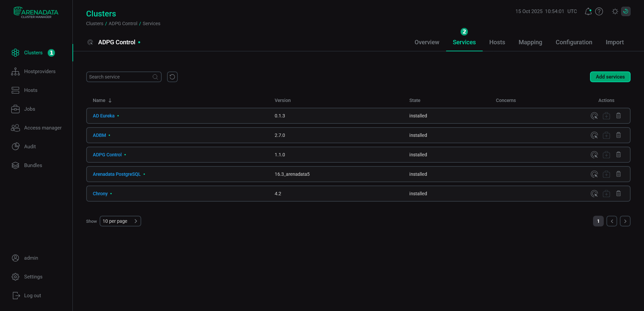Open the Audit section in the sidebar

tap(30, 146)
